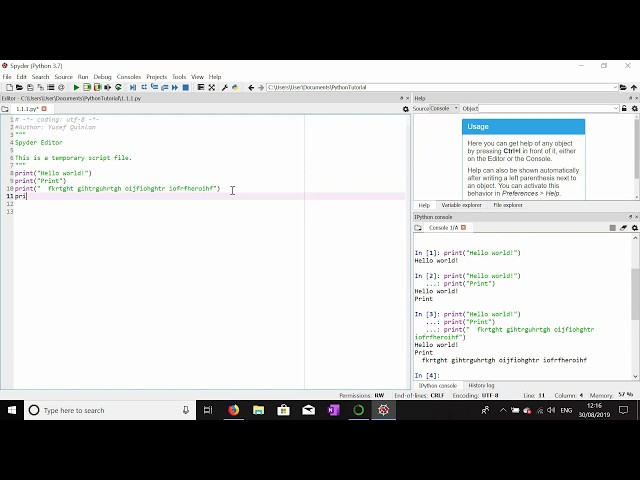Browse editor tabs via the folder icon
The height and width of the screenshot is (480, 640).
pos(5,109)
